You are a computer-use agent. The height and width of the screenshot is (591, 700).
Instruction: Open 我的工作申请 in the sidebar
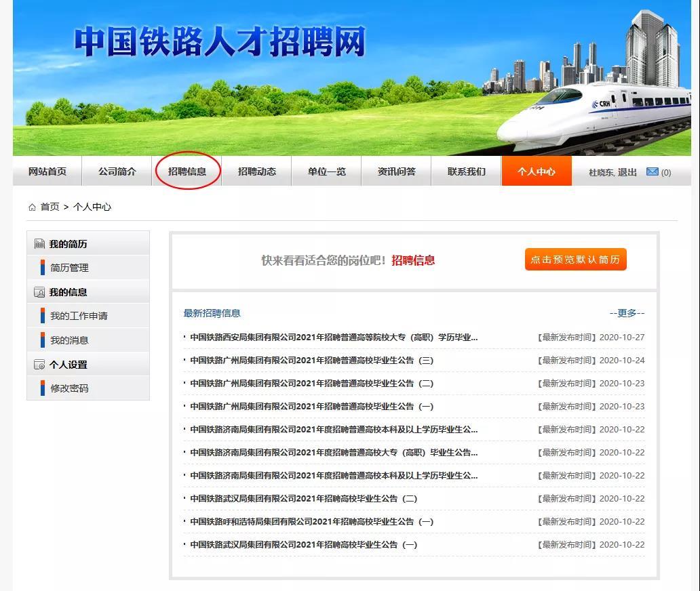[79, 316]
